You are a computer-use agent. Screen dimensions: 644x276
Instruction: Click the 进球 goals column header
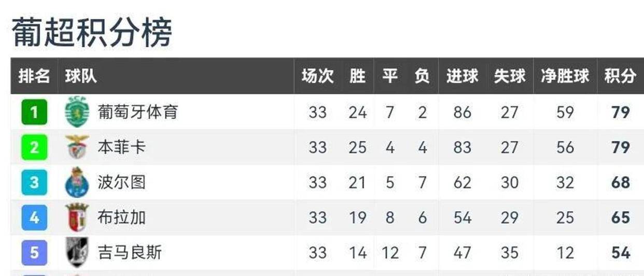click(462, 76)
